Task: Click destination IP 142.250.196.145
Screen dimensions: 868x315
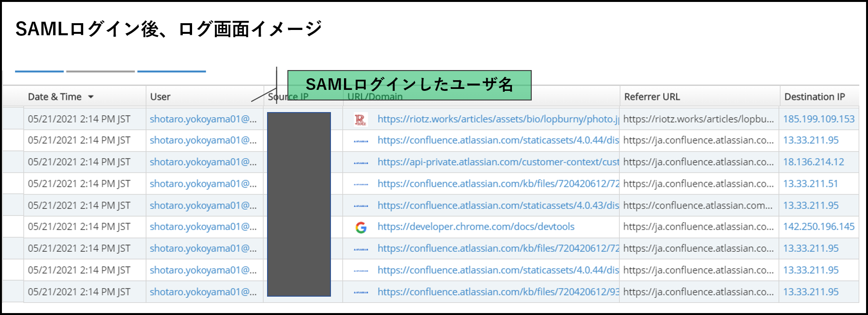Action: 819,227
